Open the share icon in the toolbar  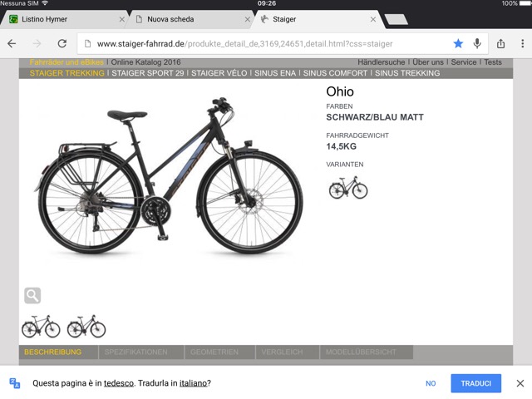(500, 43)
